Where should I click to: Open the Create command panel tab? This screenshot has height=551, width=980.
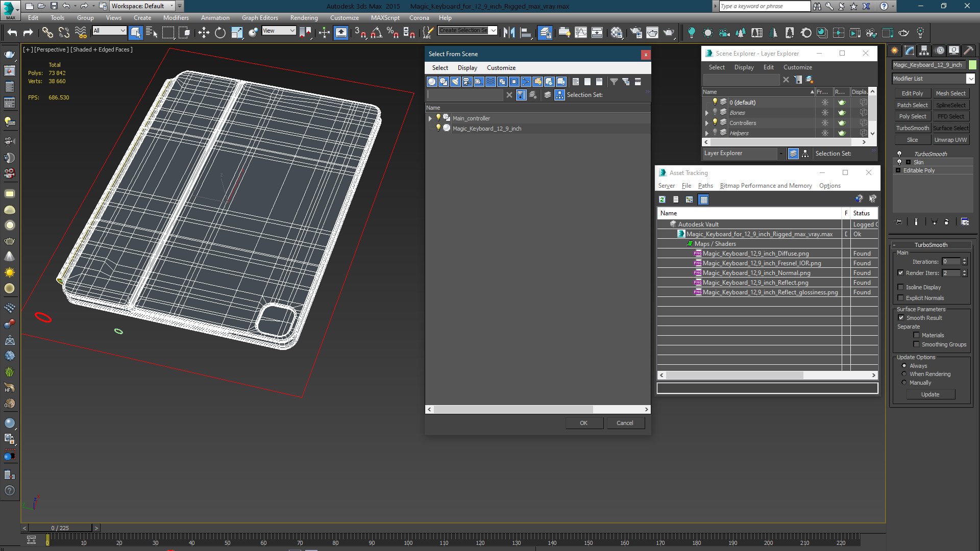coord(894,51)
